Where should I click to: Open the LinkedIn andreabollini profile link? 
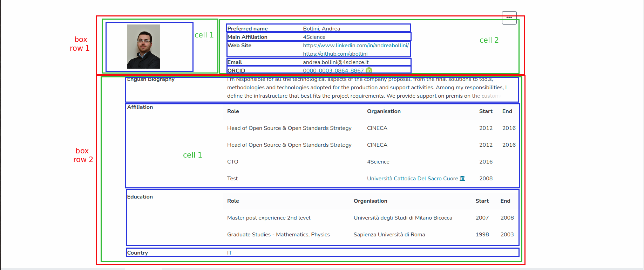[x=355, y=46]
